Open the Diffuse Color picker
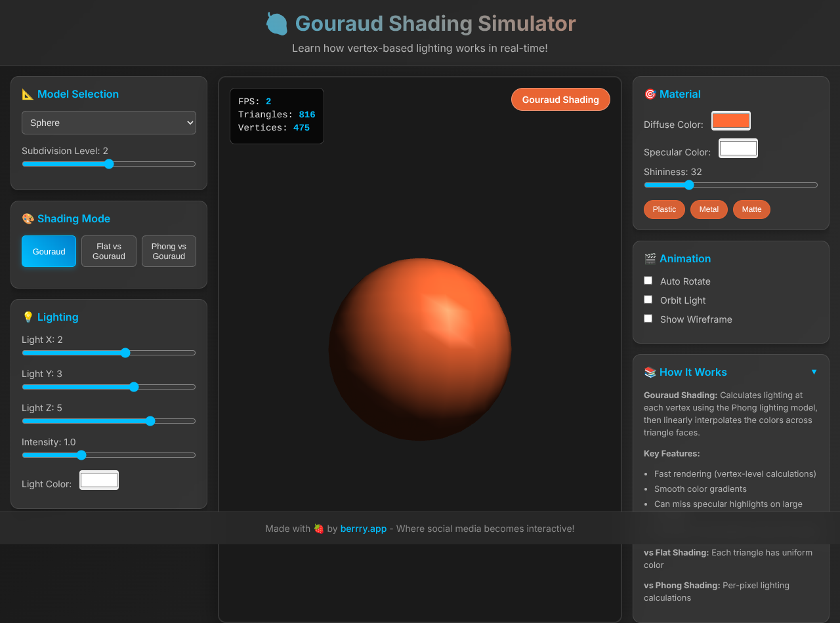The height and width of the screenshot is (623, 840). 730,121
